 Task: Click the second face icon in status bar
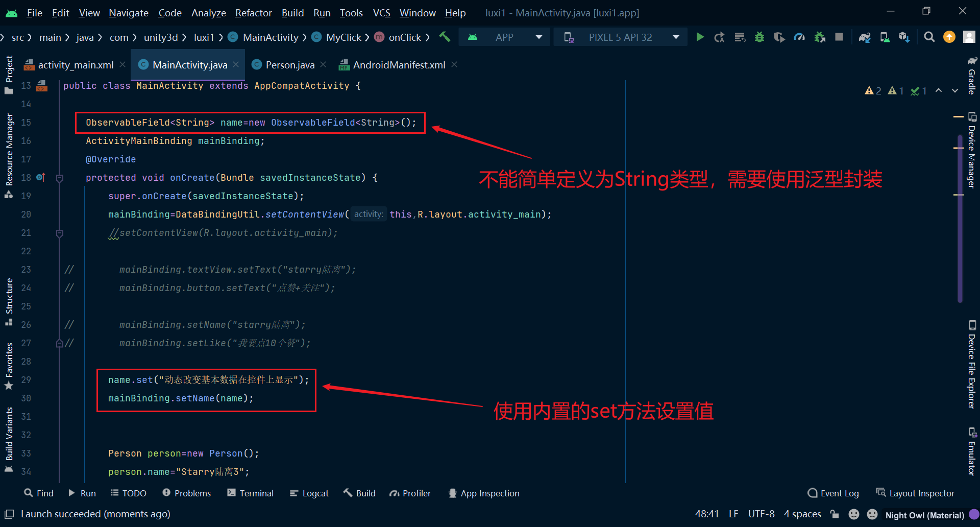click(x=872, y=514)
